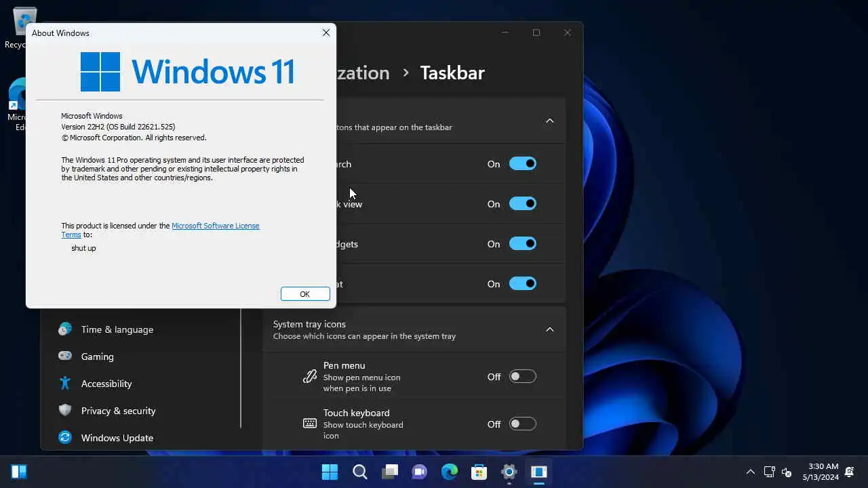Open taskbar Search magnifier icon
Image resolution: width=868 pixels, height=488 pixels.
coord(359,472)
